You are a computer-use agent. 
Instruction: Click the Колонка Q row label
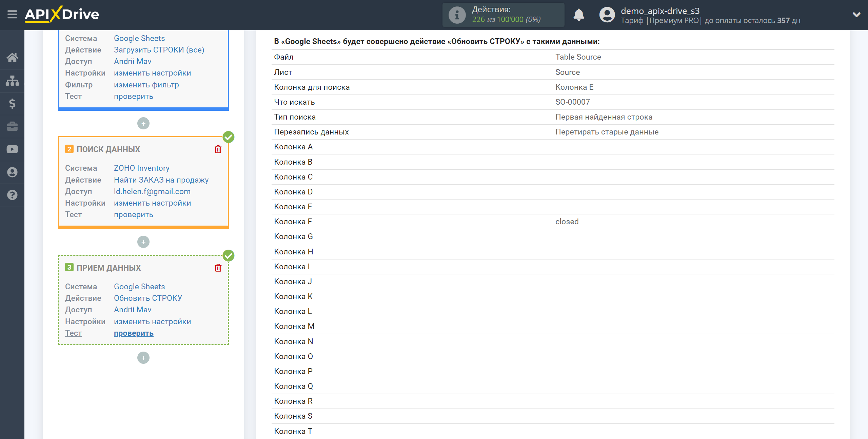tap(294, 386)
